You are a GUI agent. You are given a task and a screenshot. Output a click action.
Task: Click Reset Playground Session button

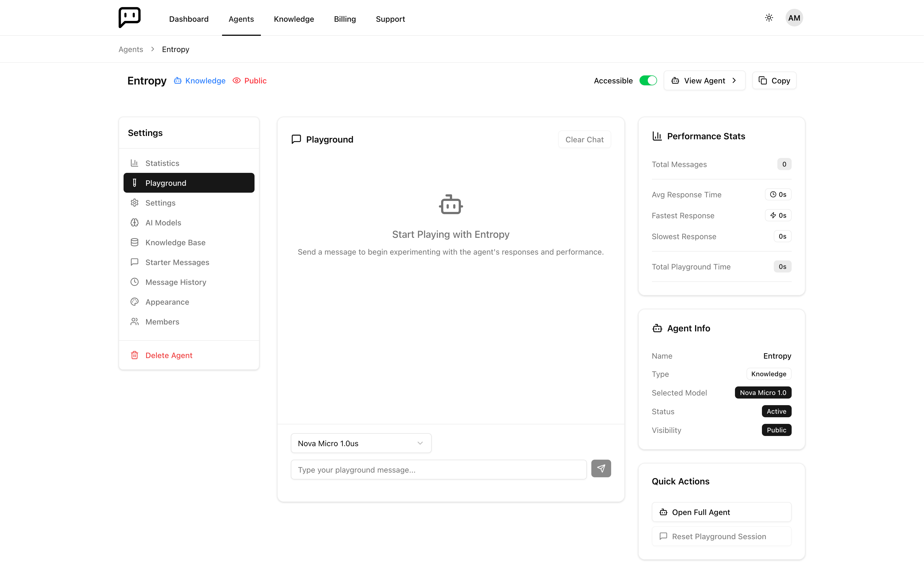pyautogui.click(x=721, y=536)
